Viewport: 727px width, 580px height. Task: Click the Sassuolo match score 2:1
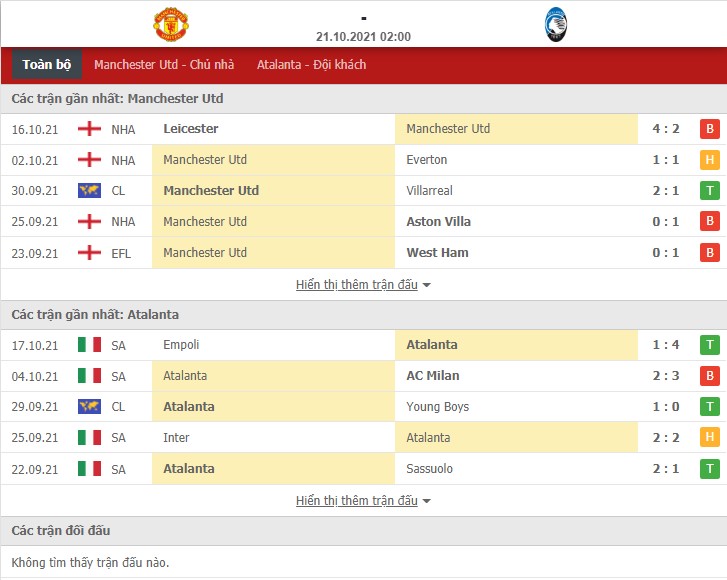point(666,469)
